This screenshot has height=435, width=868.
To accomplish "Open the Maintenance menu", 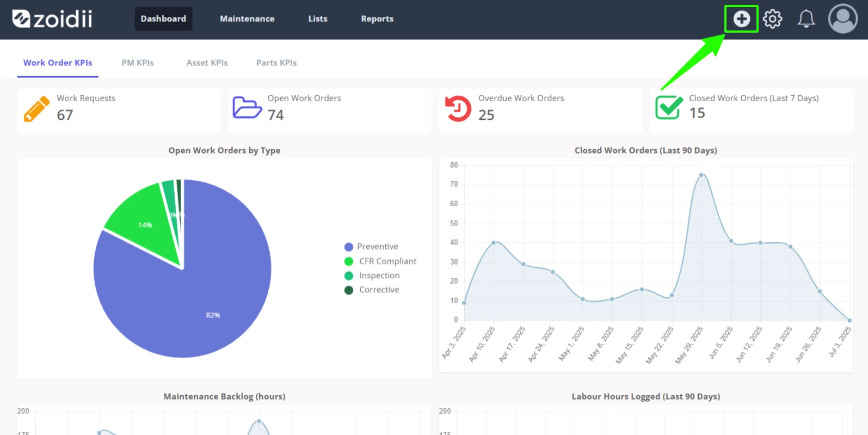I will 247,19.
